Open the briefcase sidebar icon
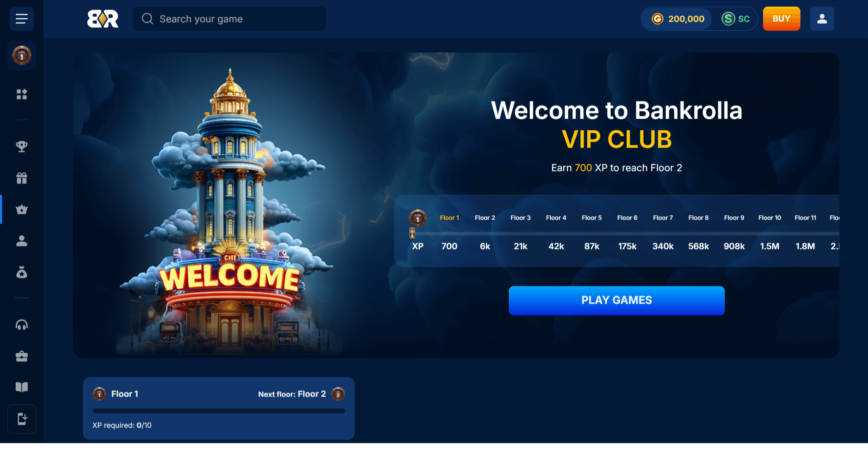 pos(22,356)
